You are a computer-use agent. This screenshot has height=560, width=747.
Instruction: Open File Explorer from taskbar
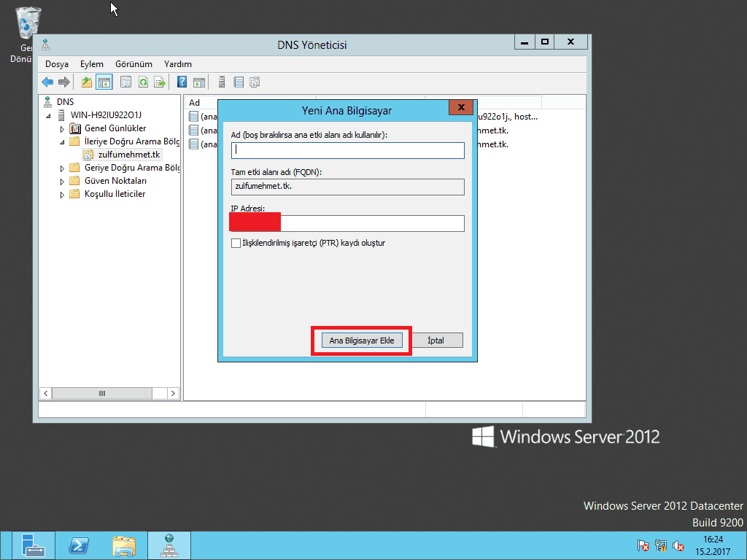(124, 545)
